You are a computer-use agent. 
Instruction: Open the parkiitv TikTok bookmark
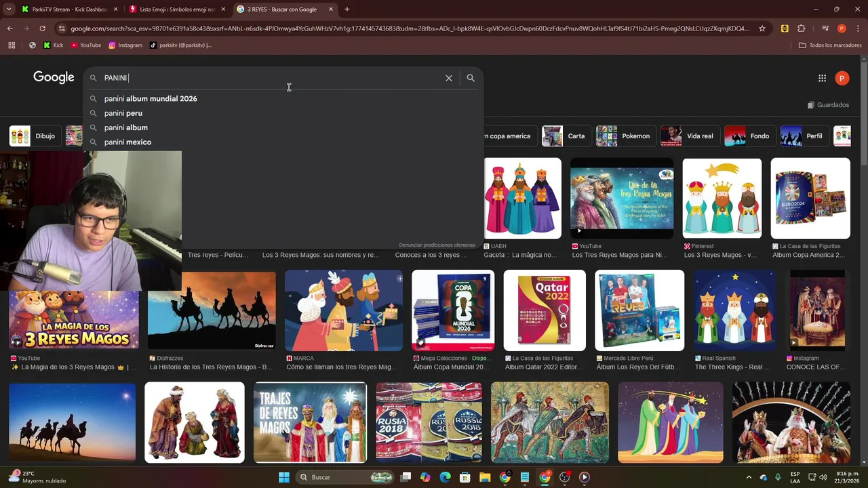(180, 45)
